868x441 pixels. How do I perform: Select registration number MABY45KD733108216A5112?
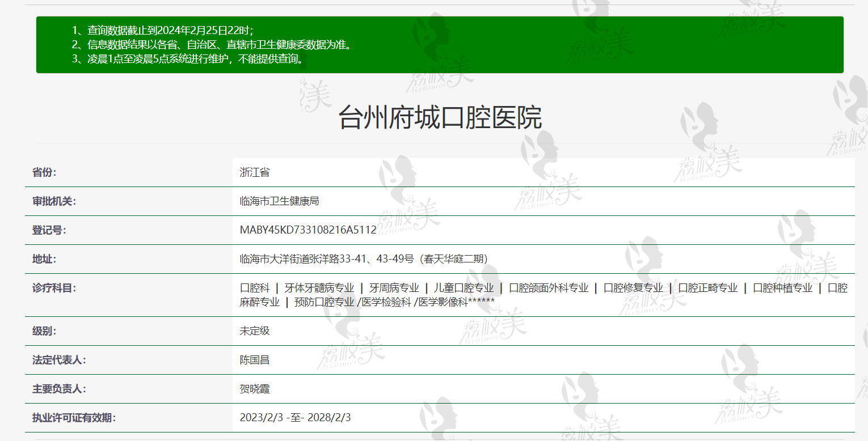coord(308,230)
